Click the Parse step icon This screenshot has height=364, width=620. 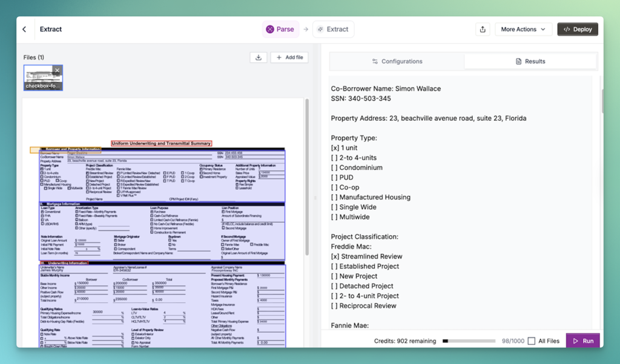(271, 29)
